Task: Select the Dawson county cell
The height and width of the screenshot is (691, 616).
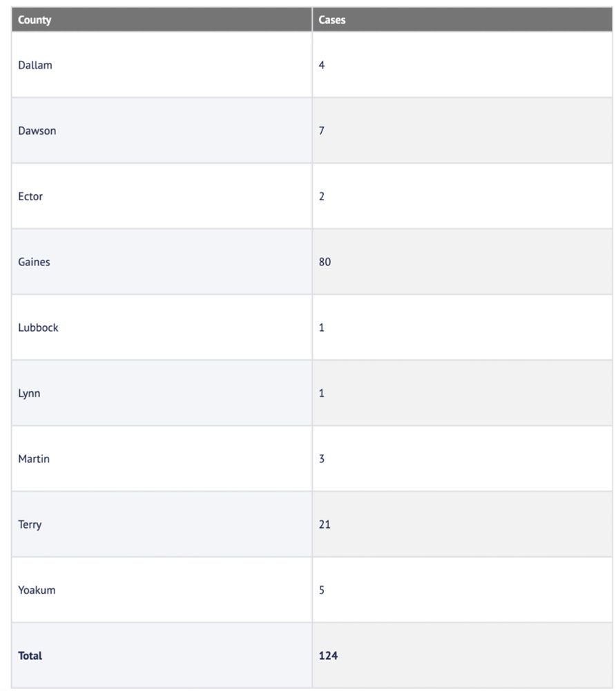Action: click(x=162, y=131)
